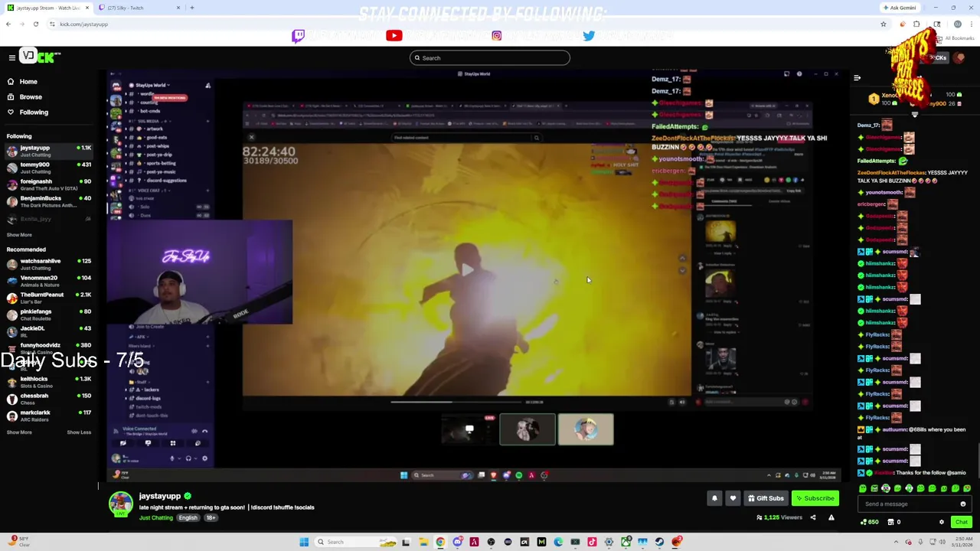Switch to jaystayupp Stream browser tab
Screen dimensions: 980x551
(x=47, y=8)
